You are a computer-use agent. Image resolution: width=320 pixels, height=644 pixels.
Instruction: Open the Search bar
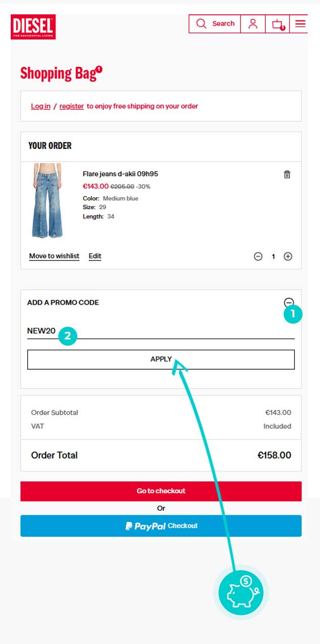[x=215, y=24]
